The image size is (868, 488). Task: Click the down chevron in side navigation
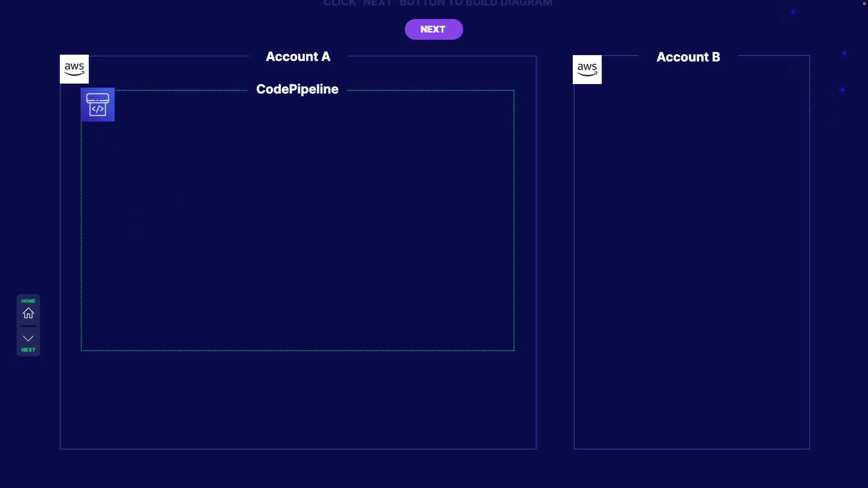point(28,338)
